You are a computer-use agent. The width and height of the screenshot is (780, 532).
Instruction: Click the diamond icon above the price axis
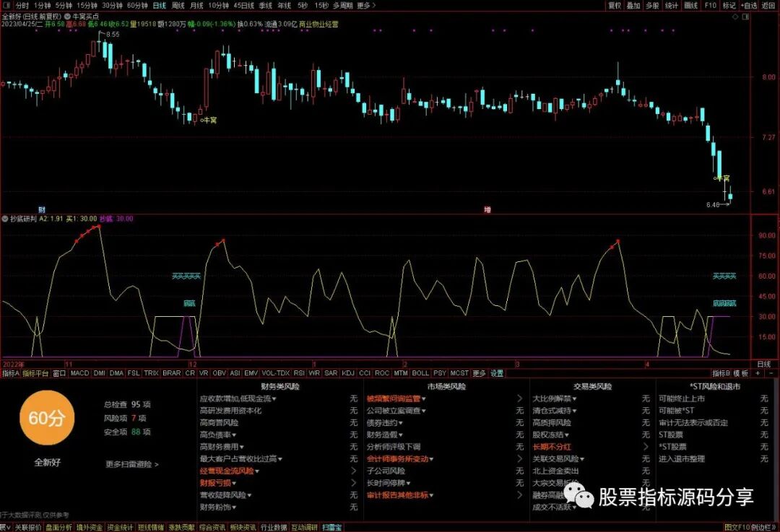pyautogui.click(x=735, y=17)
